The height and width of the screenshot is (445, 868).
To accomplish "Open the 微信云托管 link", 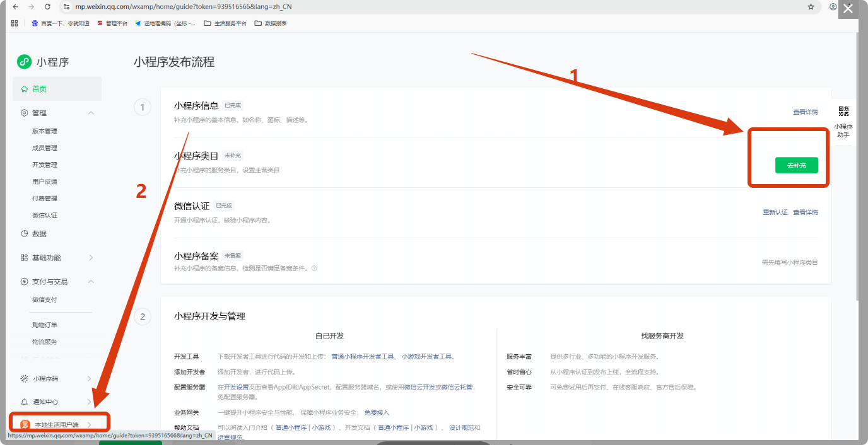I will click(458, 387).
